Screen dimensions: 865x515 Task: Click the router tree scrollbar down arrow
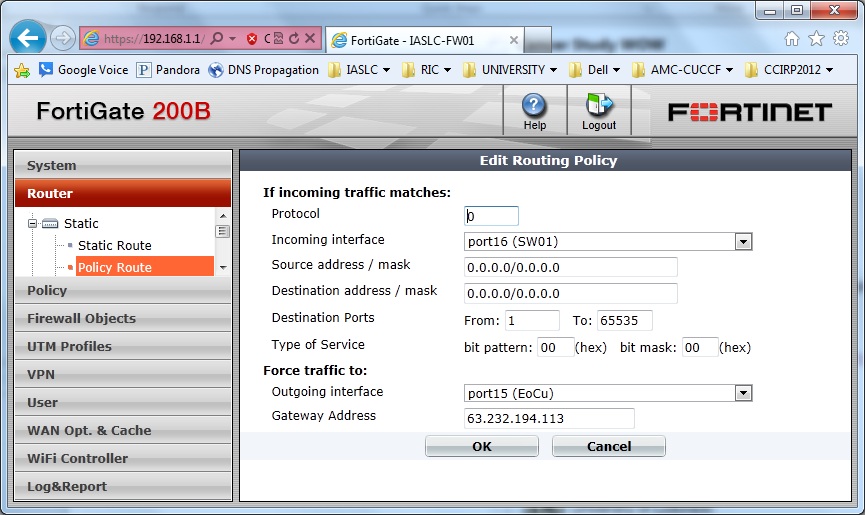pyautogui.click(x=223, y=267)
